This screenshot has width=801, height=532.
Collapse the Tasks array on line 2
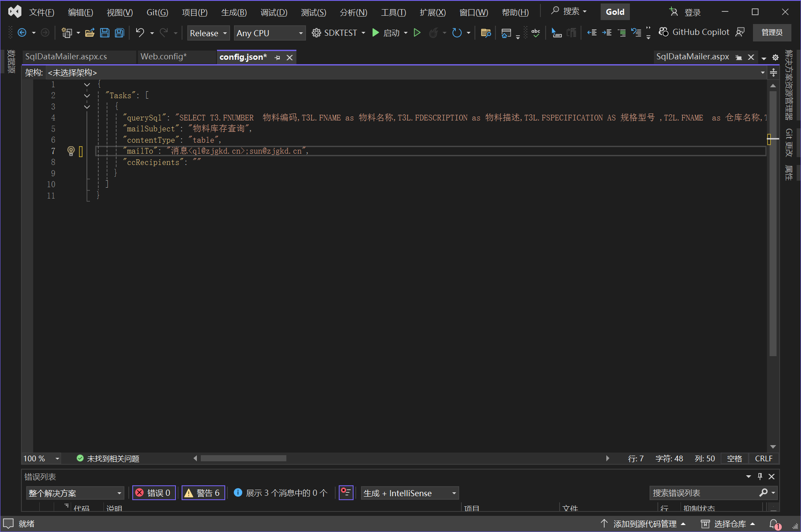(87, 96)
